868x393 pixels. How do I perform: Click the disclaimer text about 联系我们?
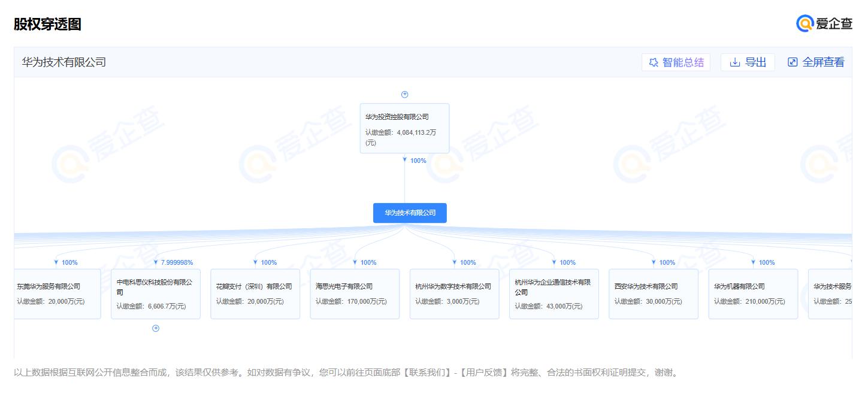347,373
